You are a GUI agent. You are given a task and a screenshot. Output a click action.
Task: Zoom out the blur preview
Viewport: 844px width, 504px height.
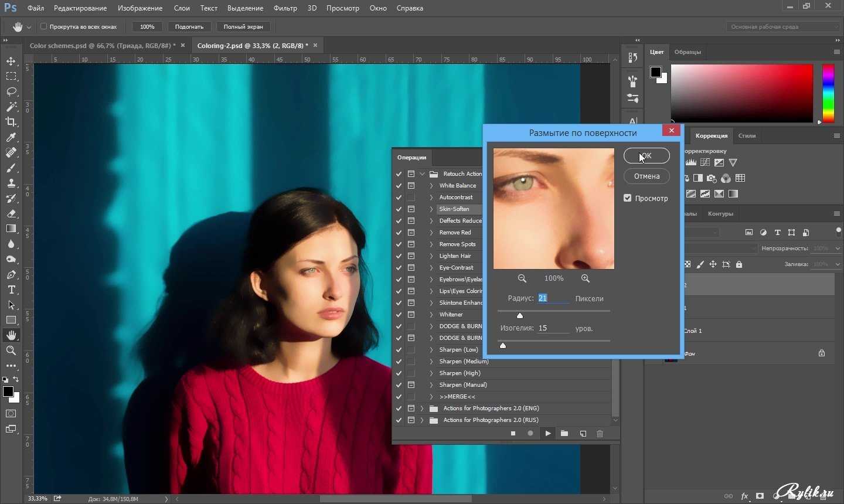point(522,278)
